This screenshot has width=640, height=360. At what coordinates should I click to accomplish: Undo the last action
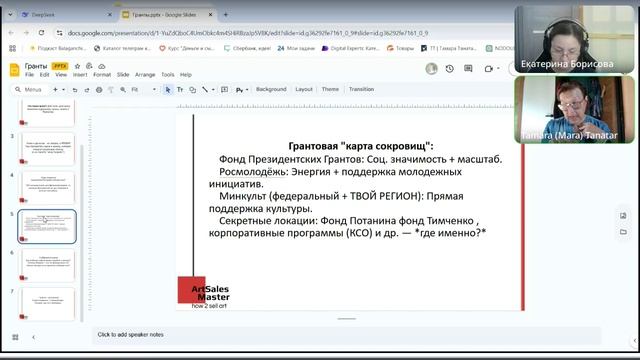tap(75, 90)
